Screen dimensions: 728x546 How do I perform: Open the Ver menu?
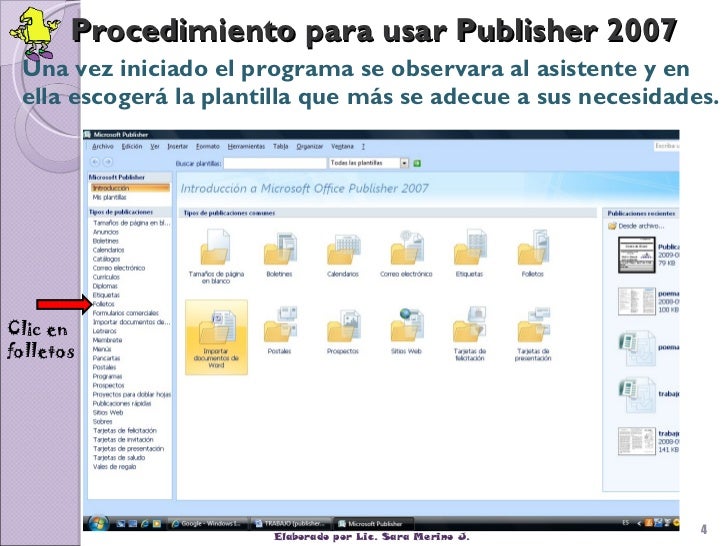(x=155, y=146)
